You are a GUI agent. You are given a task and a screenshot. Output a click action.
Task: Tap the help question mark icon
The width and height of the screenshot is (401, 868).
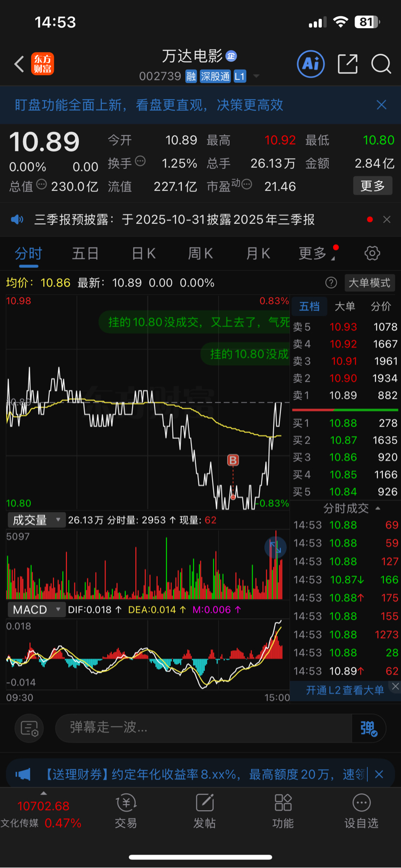331,283
